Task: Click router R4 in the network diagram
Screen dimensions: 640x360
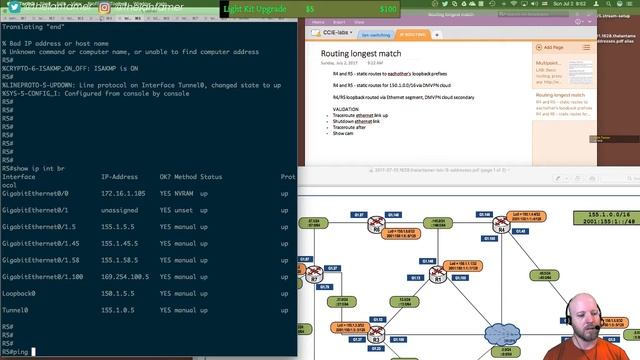Action: [501, 225]
